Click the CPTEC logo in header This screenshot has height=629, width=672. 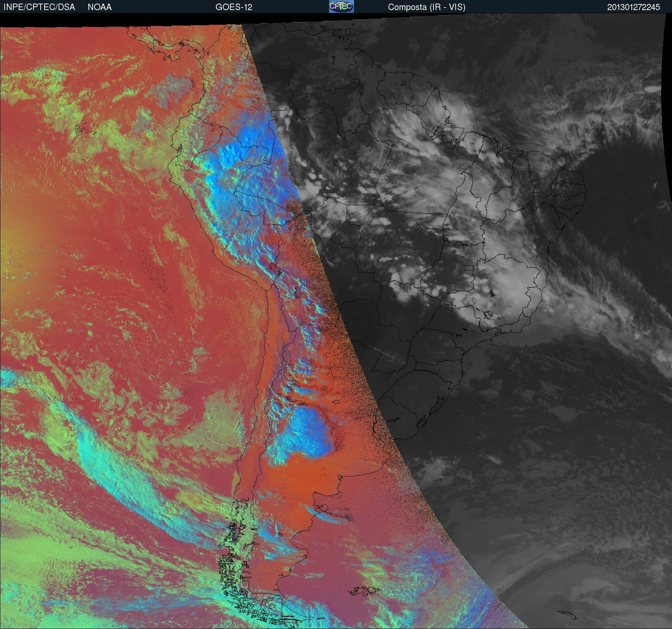pos(341,6)
